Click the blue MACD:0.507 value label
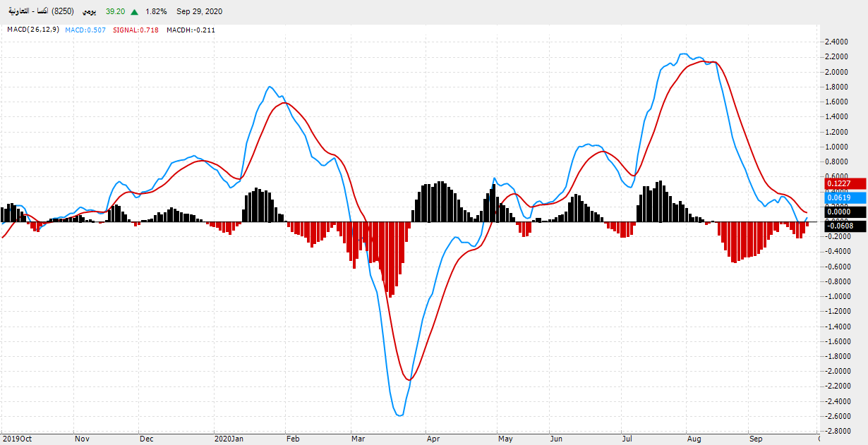Screen dimensions: 868x445 (85, 30)
